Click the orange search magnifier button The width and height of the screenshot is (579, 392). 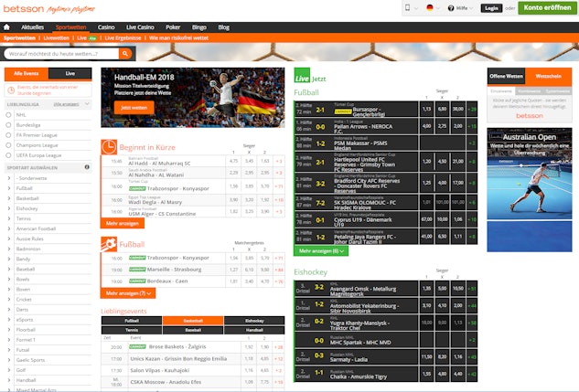point(125,54)
